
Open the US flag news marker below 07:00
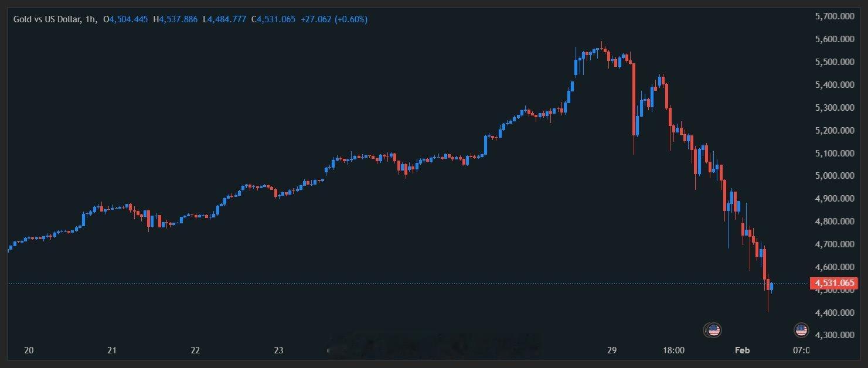(x=802, y=329)
